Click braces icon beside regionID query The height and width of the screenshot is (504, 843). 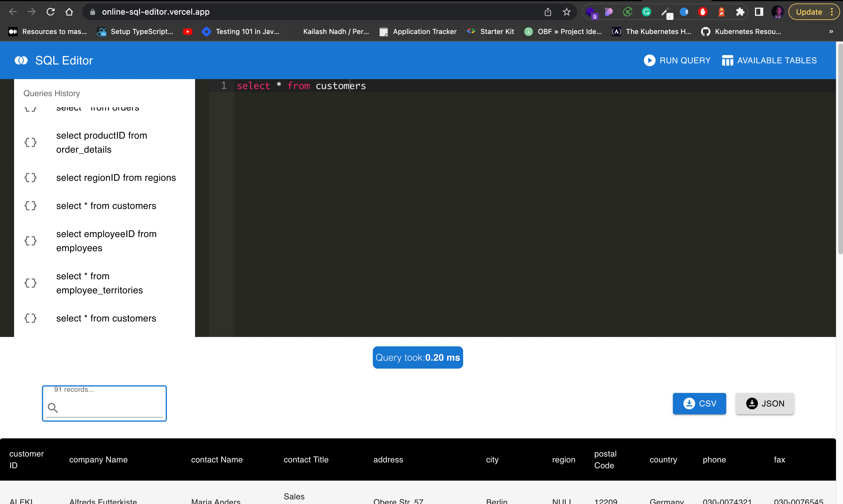coord(30,178)
